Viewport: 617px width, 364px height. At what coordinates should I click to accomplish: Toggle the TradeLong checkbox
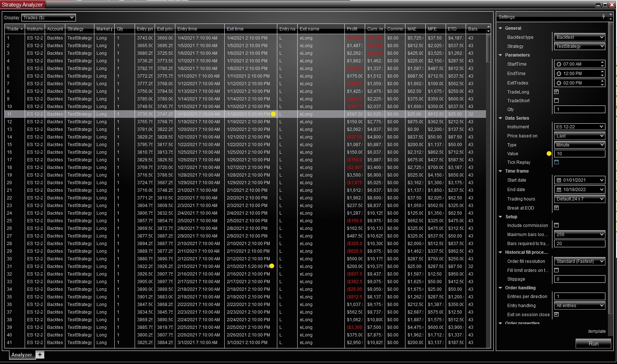click(556, 92)
